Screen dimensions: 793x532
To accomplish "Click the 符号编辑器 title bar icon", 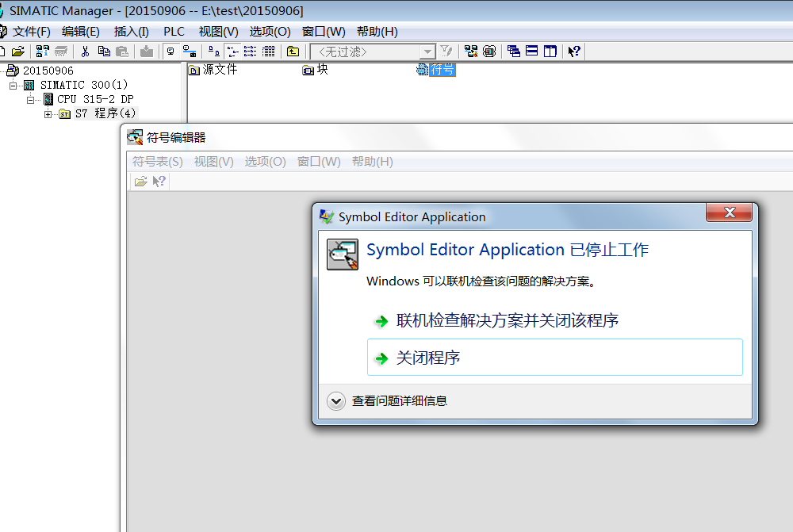I will [135, 137].
